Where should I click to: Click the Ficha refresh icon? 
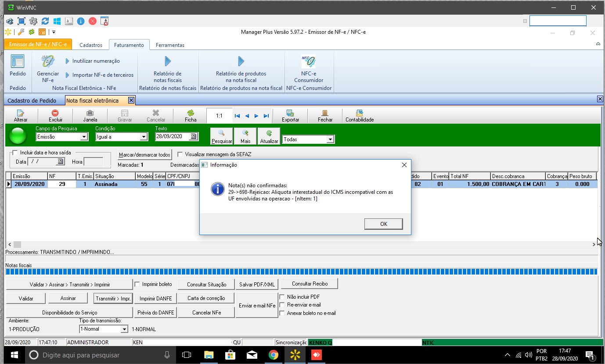tap(191, 113)
